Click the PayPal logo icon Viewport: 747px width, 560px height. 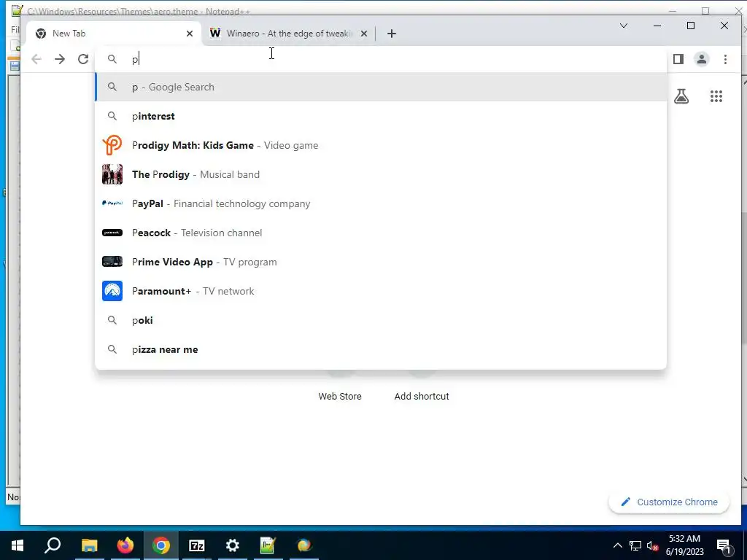tap(112, 203)
